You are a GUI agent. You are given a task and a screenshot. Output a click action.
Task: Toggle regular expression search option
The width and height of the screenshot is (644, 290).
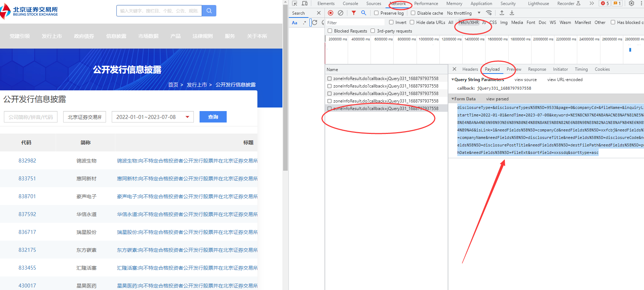point(305,22)
